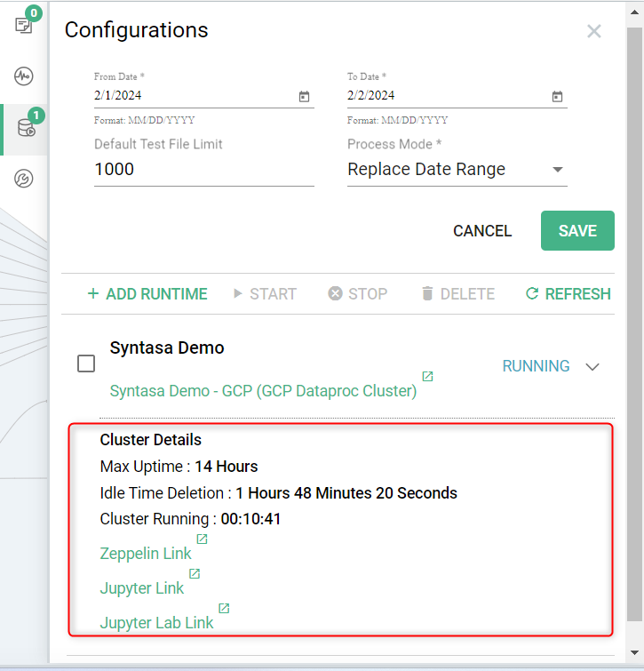Screen dimensions: 644x671
Task: Open external link icon beside Syntasa Demo GCP
Action: tap(427, 377)
